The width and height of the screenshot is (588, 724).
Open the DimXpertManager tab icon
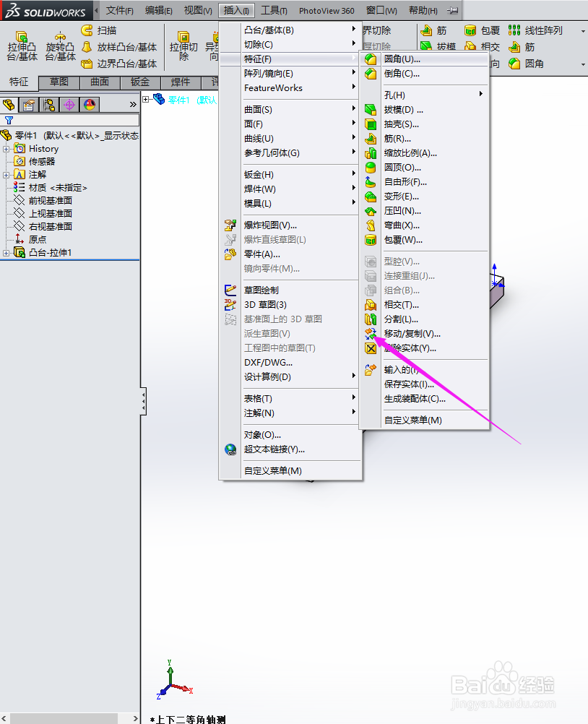tap(69, 105)
